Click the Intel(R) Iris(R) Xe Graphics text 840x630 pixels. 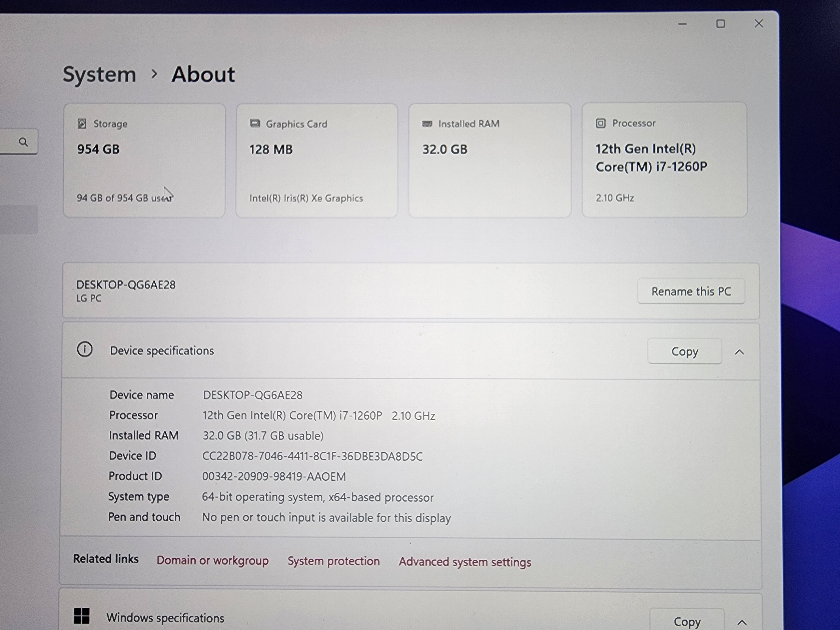(x=306, y=198)
